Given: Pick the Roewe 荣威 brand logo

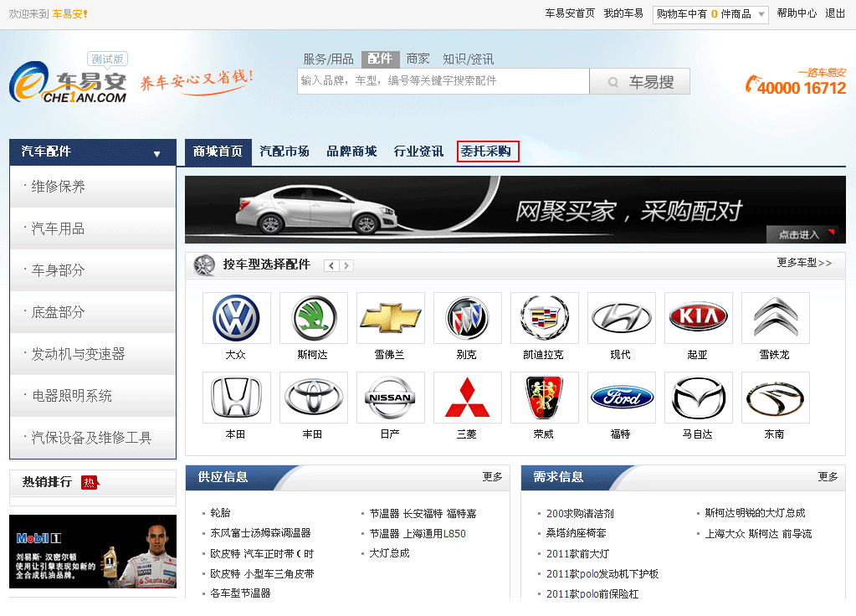Looking at the screenshot, I should [x=544, y=398].
